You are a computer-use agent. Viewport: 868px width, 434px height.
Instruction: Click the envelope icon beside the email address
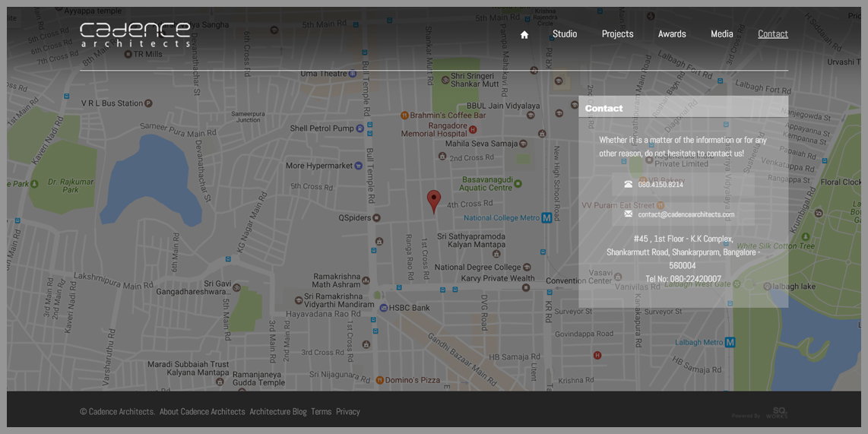(628, 214)
